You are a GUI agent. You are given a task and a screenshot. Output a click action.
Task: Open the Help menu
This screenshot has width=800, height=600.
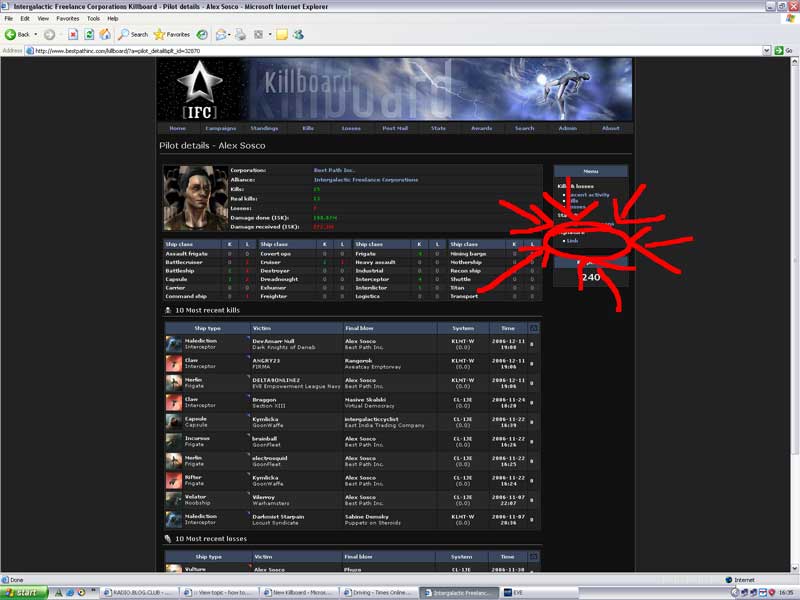tap(113, 18)
